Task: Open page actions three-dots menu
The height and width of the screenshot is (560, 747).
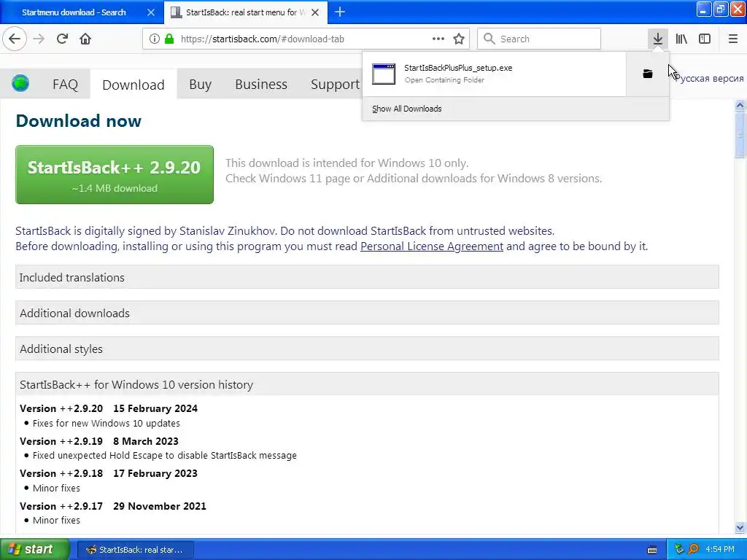Action: tap(438, 39)
